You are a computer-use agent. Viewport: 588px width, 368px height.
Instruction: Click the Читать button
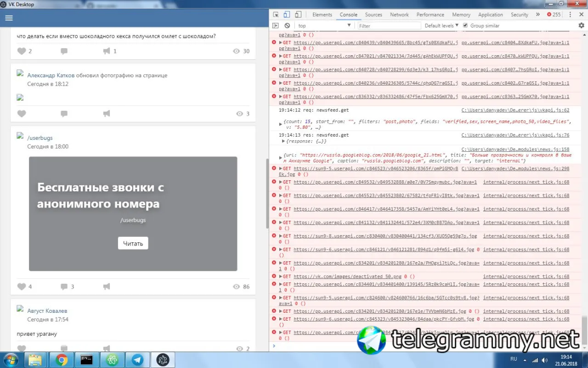coord(133,243)
